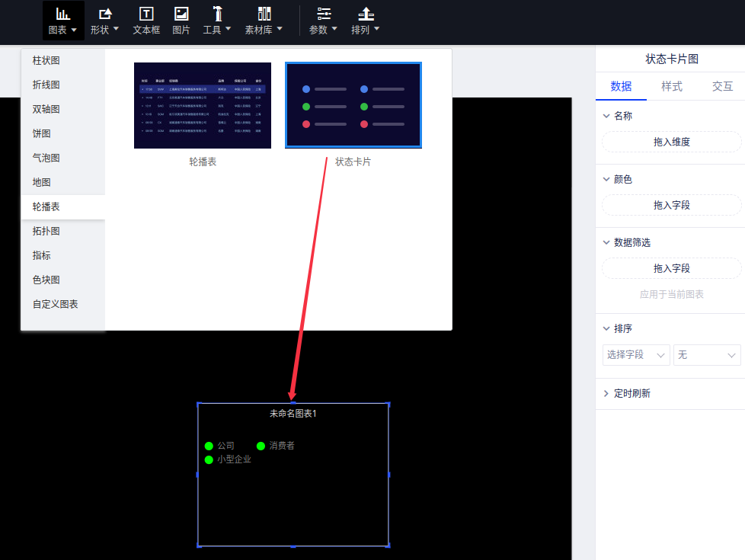Open the 选择字段 sort field dropdown
745x560 pixels.
coord(636,355)
